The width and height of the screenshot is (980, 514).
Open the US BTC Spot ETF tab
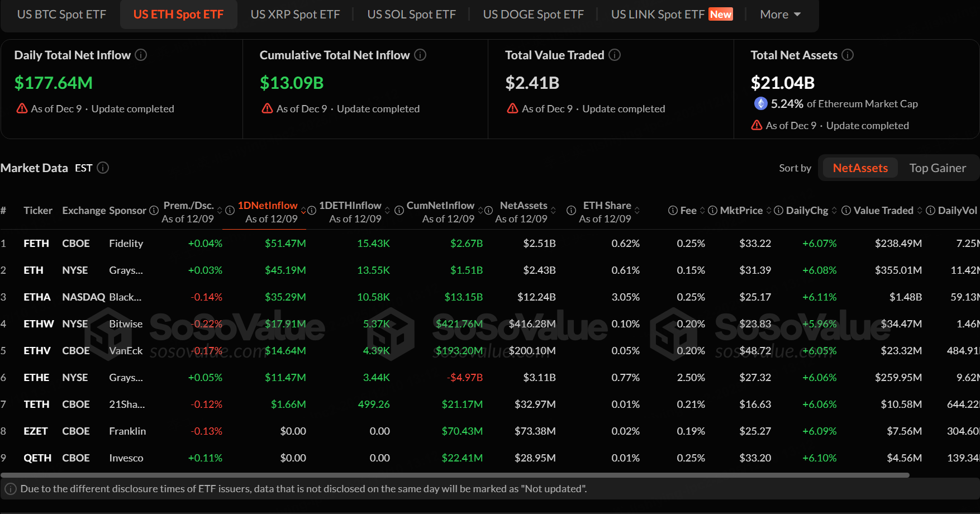pyautogui.click(x=61, y=15)
